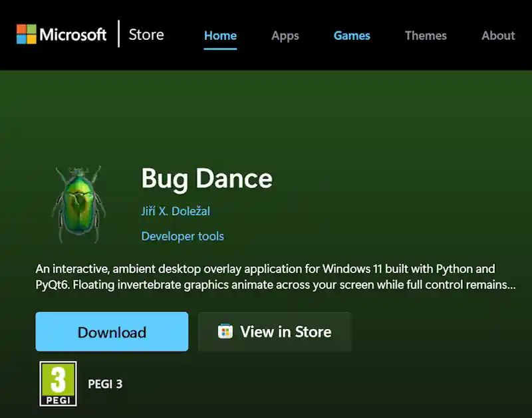Click the View in Store button
Viewport: 532px width, 418px height.
pyautogui.click(x=275, y=332)
